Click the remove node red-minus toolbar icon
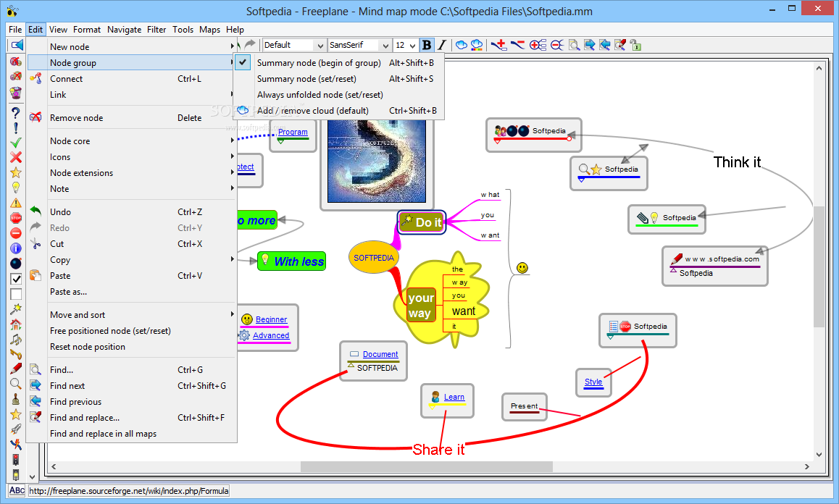Viewport: 839px width, 504px height. 517,45
